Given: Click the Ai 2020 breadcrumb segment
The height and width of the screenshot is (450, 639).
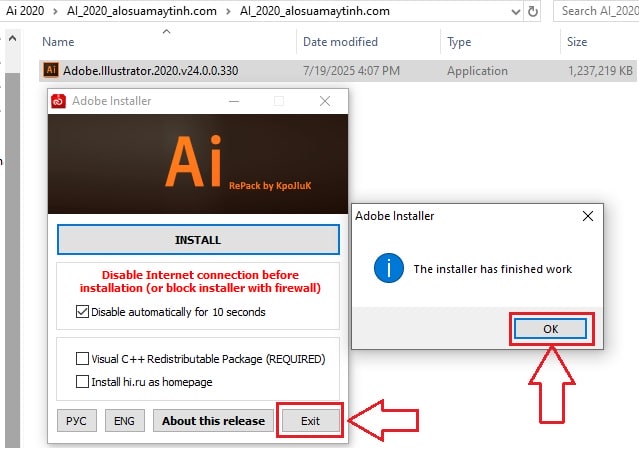Looking at the screenshot, I should point(25,11).
